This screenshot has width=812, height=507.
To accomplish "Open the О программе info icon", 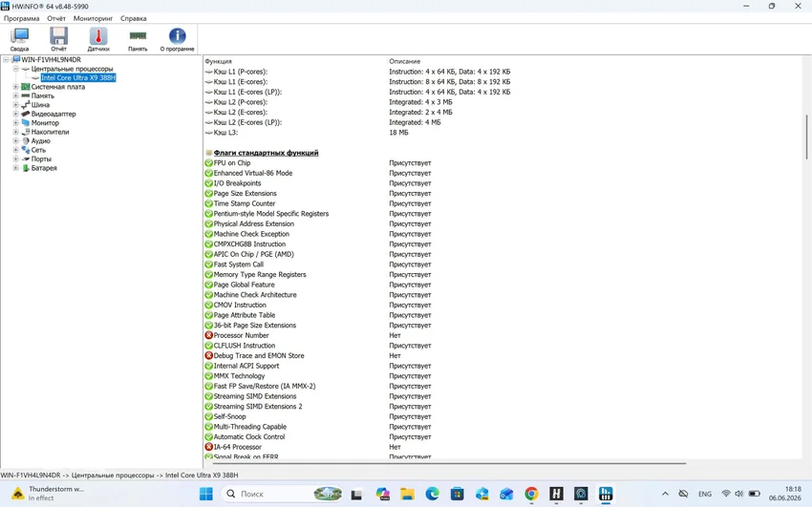I will point(177,39).
